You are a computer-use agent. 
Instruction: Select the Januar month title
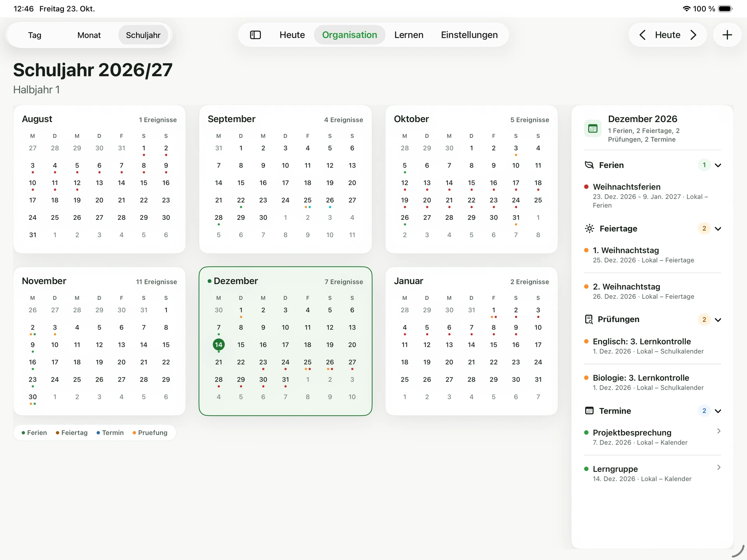pyautogui.click(x=409, y=281)
